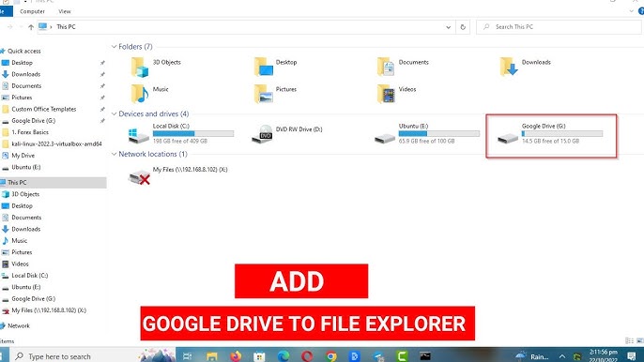
Task: Open Desktop under Quick access
Action: 22,63
